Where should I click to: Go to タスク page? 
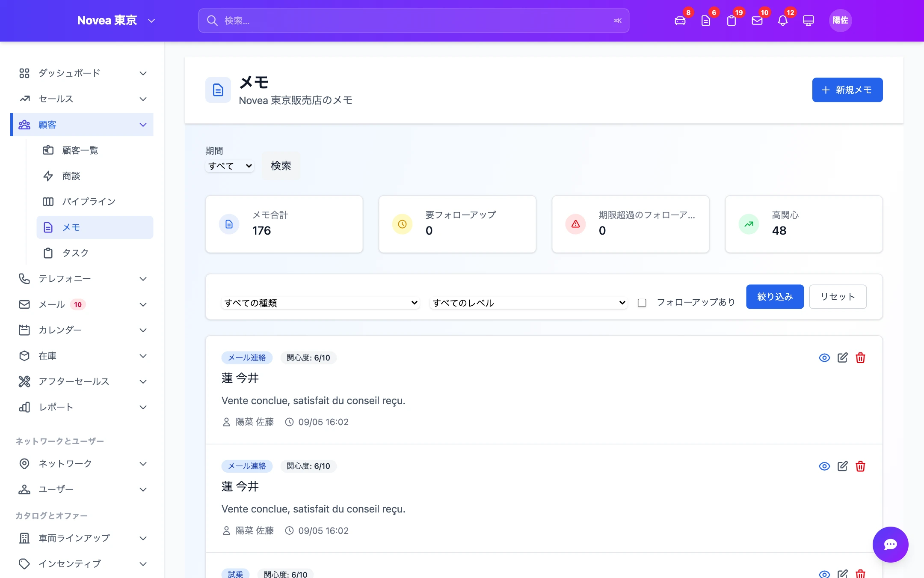(95, 253)
